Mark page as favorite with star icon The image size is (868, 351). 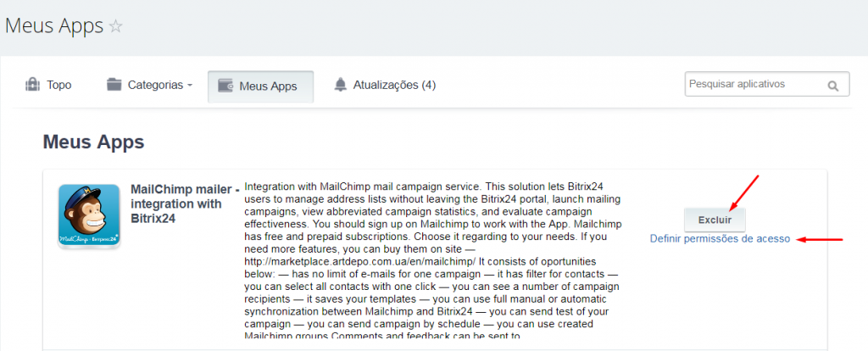(x=115, y=26)
